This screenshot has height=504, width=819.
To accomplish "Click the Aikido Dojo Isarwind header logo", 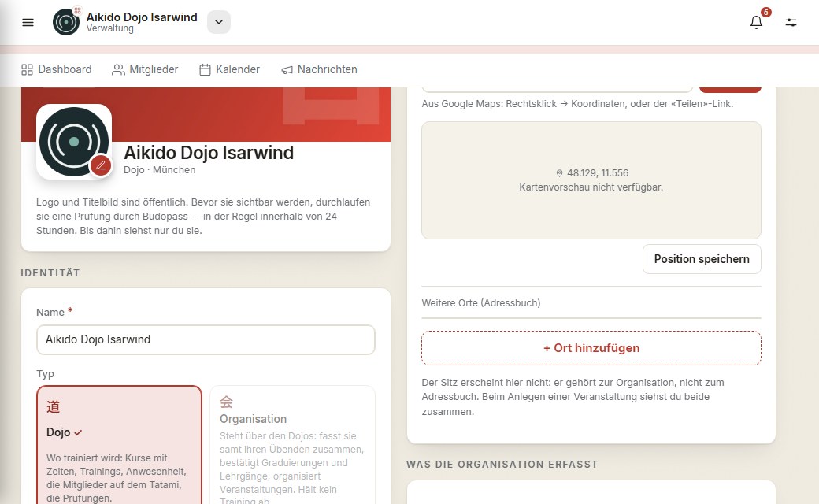I will (66, 22).
